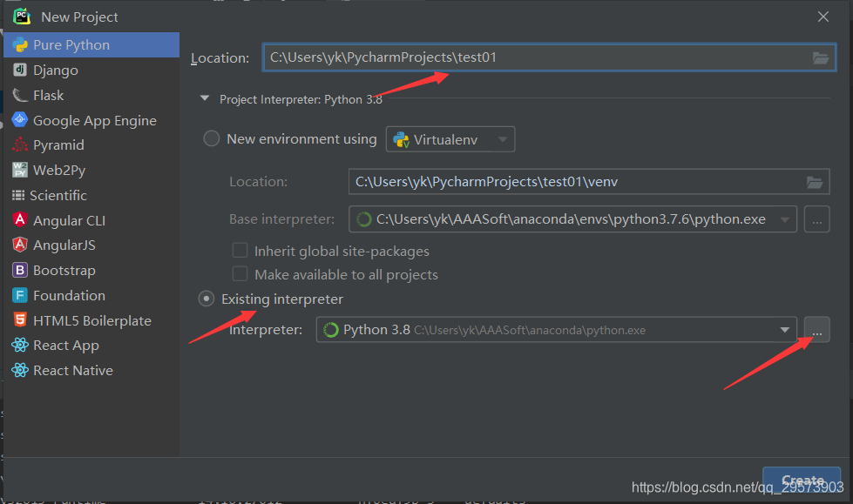Screen dimensions: 853x504
Task: Click the Scientific grid icon
Action: click(x=18, y=195)
